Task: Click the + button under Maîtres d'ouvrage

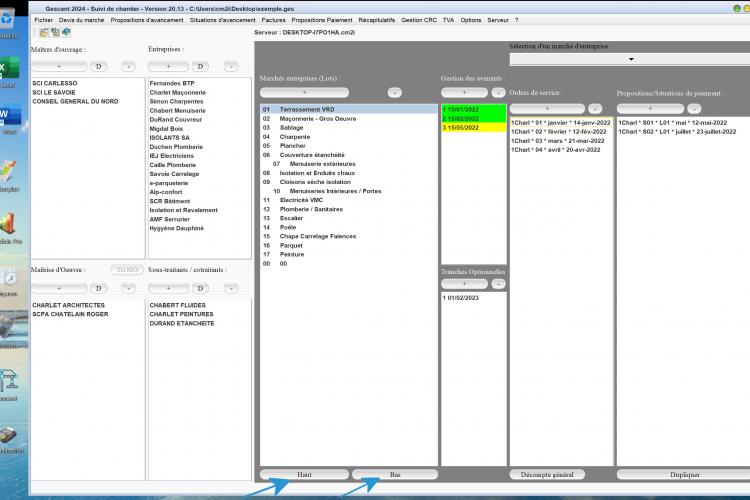Action: [x=59, y=67]
